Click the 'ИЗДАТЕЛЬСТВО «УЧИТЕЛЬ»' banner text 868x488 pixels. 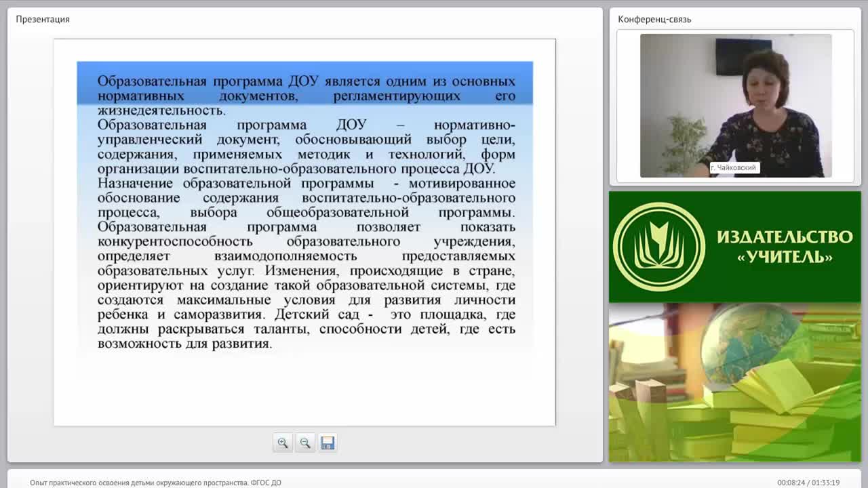tap(785, 247)
